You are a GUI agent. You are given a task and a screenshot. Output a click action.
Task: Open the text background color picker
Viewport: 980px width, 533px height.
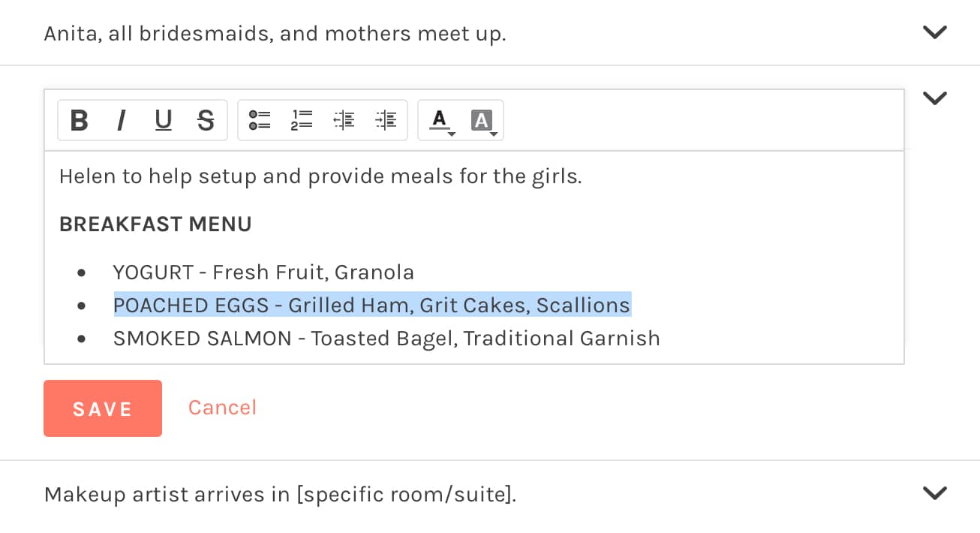point(482,120)
